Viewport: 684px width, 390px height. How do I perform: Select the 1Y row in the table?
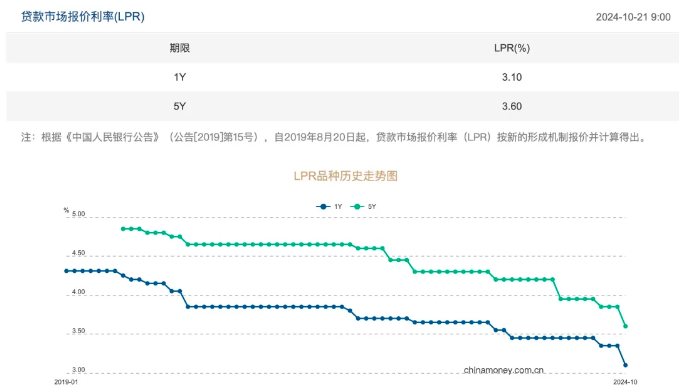pos(342,77)
